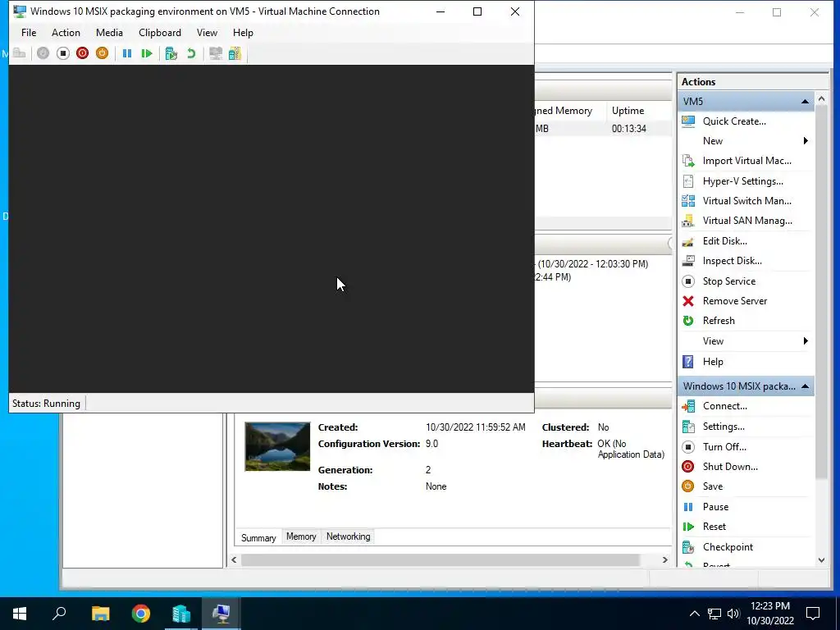Click the VM Settings icon in Actions

688,427
